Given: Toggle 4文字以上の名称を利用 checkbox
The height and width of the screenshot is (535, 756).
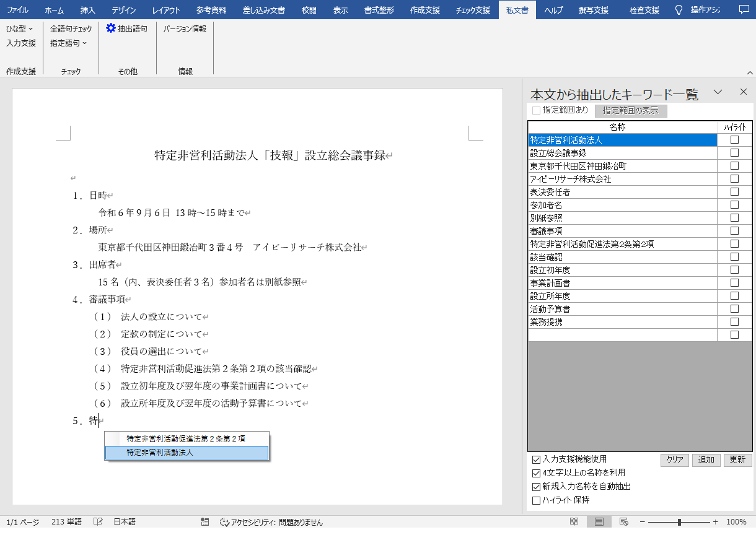Looking at the screenshot, I should coord(537,474).
